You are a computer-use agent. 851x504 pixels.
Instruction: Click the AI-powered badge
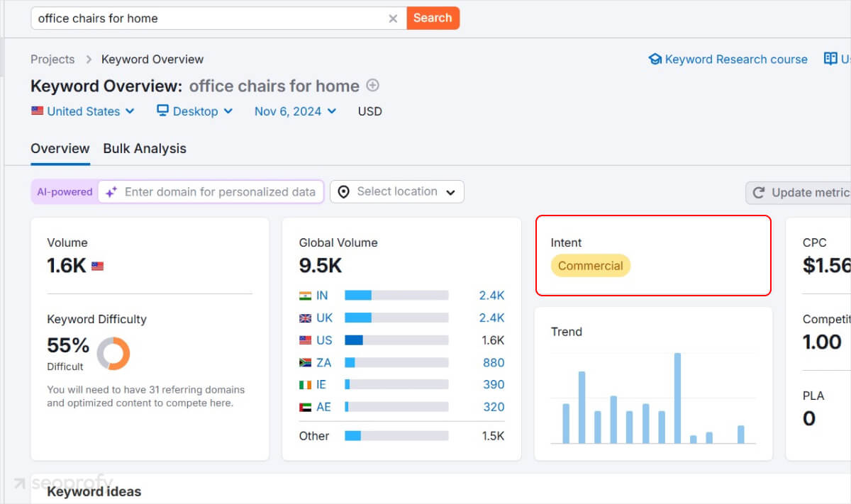[x=65, y=191]
